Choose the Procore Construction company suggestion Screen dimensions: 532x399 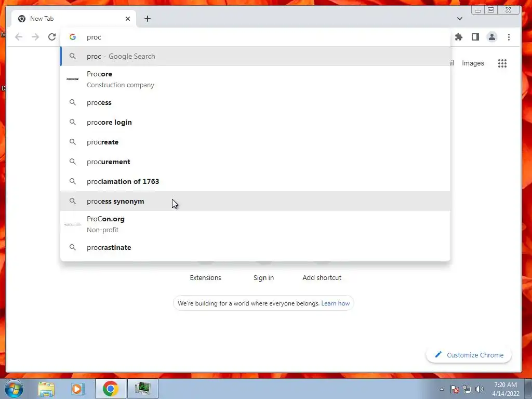256,79
